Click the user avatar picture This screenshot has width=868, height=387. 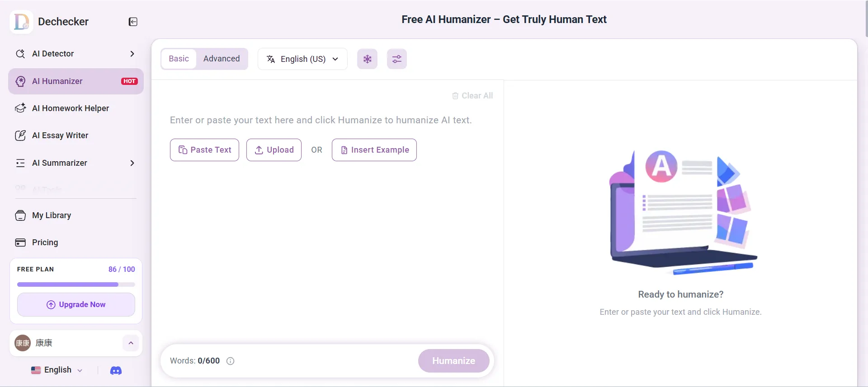tap(23, 343)
